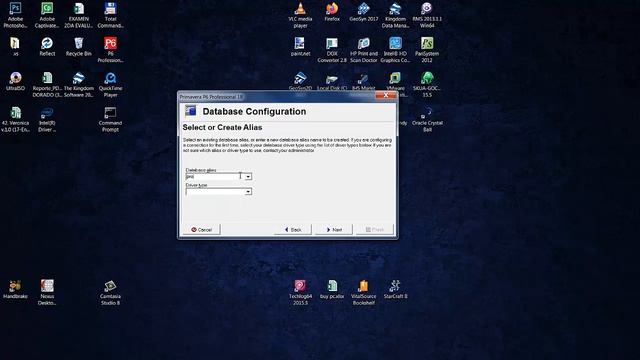The height and width of the screenshot is (360, 640).
Task: Open Handbrake desktop shortcut
Action: (15, 289)
